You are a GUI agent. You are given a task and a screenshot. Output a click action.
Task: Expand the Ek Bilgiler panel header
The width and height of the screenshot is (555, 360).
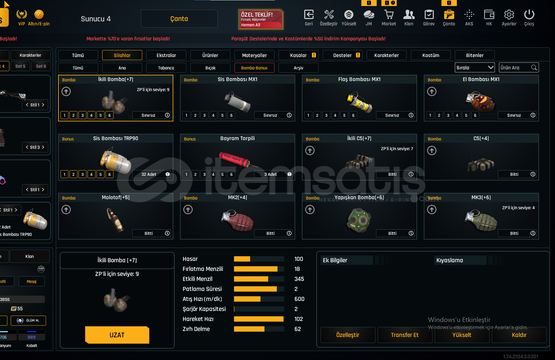point(347,260)
